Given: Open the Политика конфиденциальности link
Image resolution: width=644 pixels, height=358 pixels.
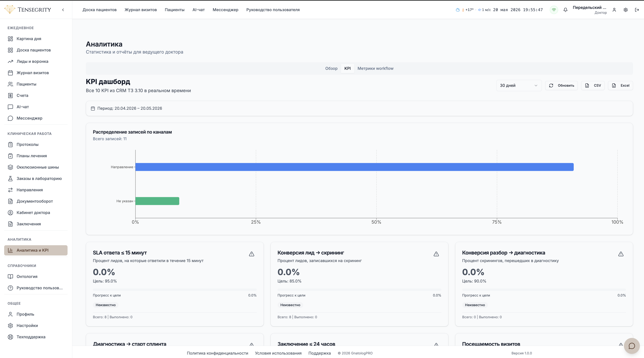Looking at the screenshot, I should (218, 353).
